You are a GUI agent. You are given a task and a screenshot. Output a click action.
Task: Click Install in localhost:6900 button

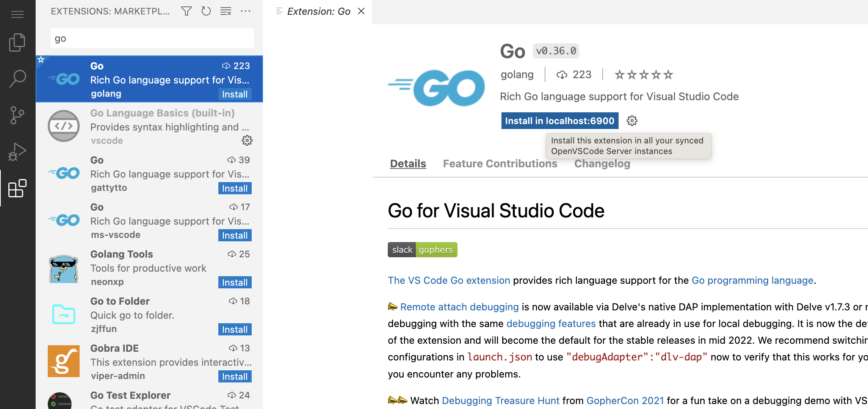(560, 121)
